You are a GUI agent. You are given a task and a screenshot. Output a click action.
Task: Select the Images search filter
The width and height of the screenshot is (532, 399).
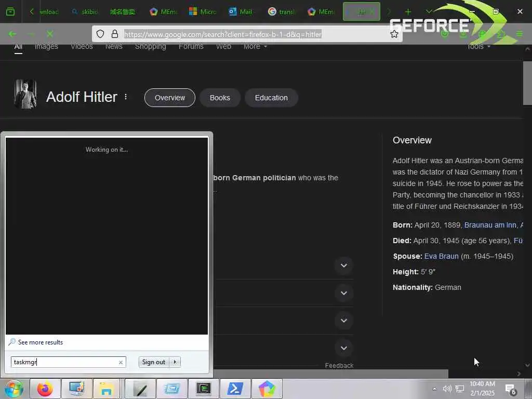point(46,47)
